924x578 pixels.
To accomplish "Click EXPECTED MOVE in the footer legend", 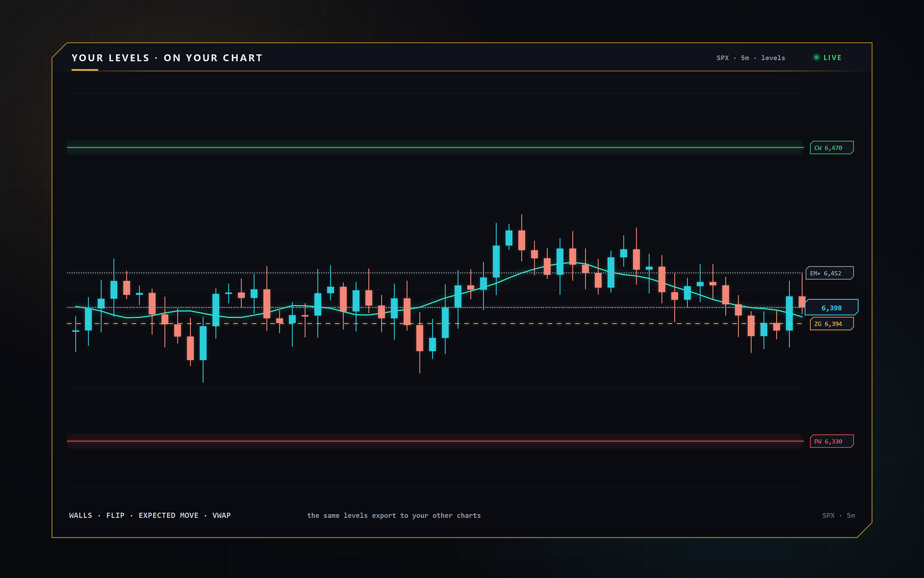I will point(169,516).
